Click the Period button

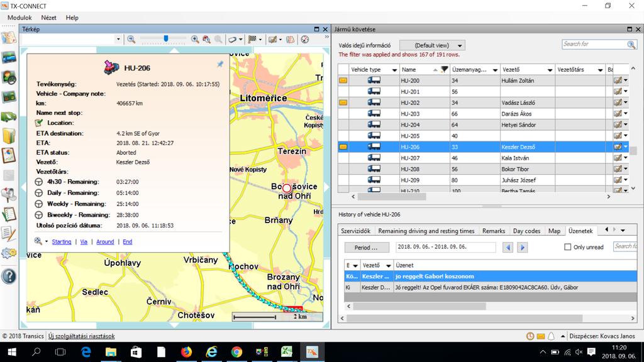[367, 247]
